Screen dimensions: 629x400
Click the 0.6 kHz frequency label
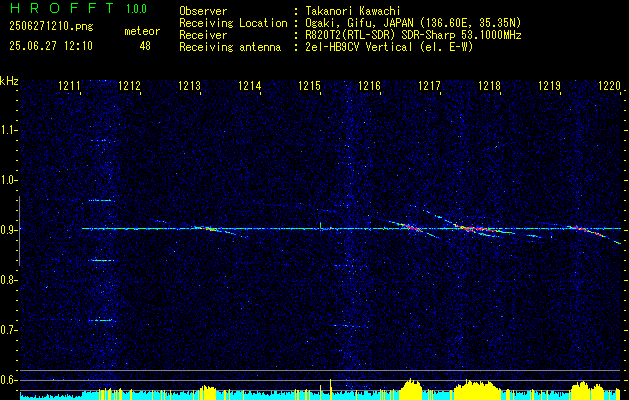coord(8,380)
